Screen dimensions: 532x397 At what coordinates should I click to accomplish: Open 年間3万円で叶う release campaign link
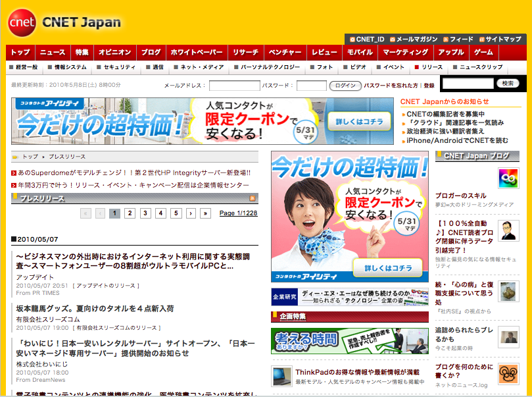[x=133, y=185]
